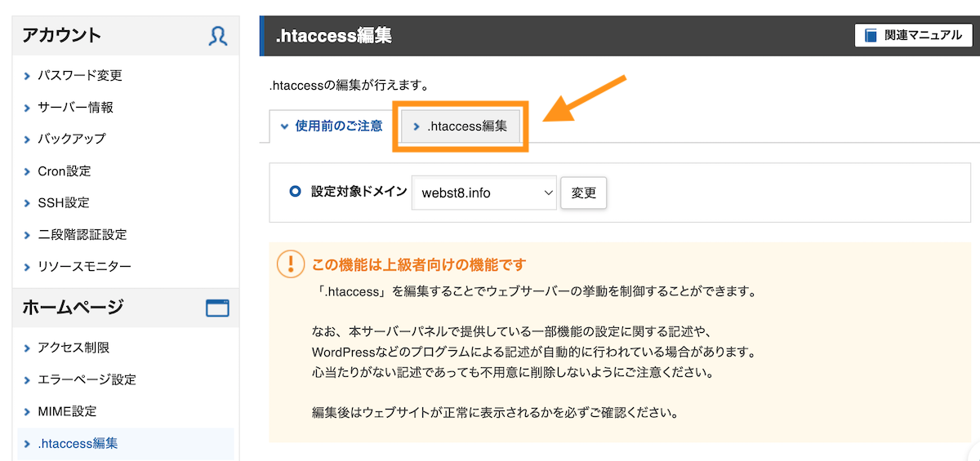Open 二段階認証設定 in the sidebar
The width and height of the screenshot is (980, 461).
click(82, 234)
